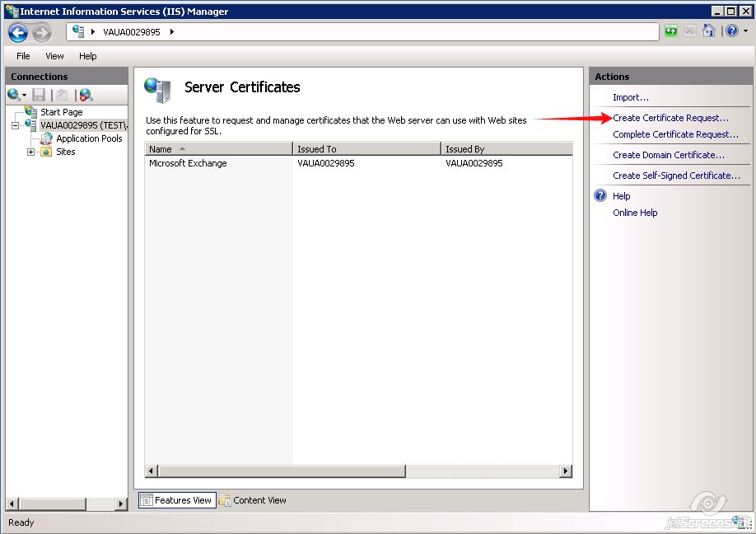The image size is (756, 534).
Task: Select the Microsoft Exchange certificate row
Action: [x=188, y=163]
